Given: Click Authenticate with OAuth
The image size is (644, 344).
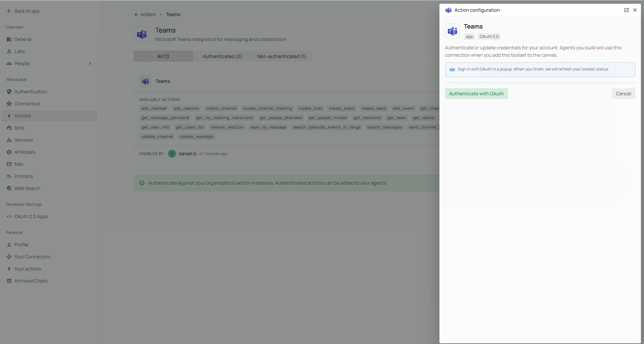Looking at the screenshot, I should click(x=476, y=94).
